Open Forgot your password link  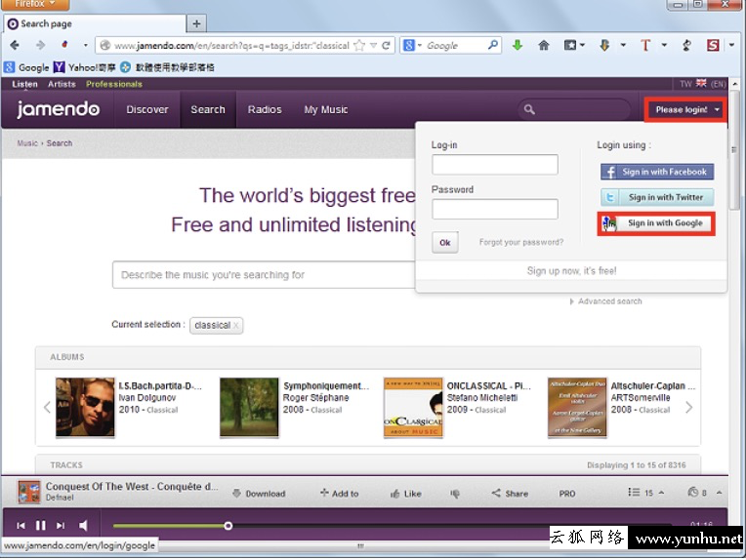[x=521, y=243]
